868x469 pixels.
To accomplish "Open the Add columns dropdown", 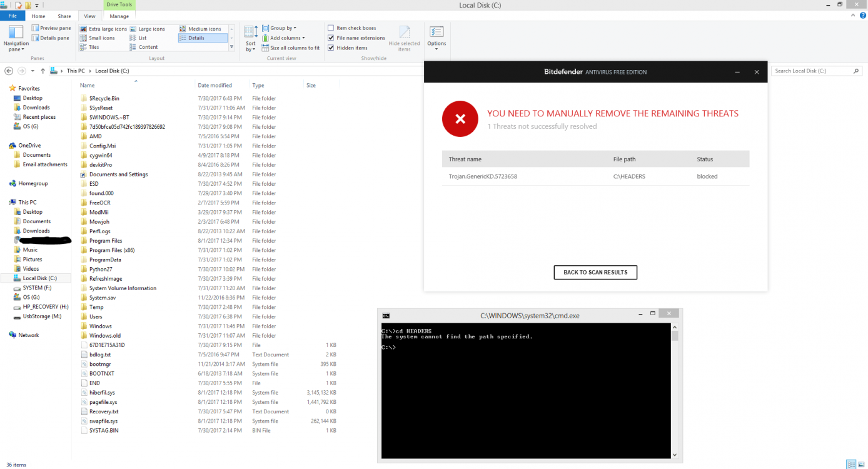I will (287, 38).
